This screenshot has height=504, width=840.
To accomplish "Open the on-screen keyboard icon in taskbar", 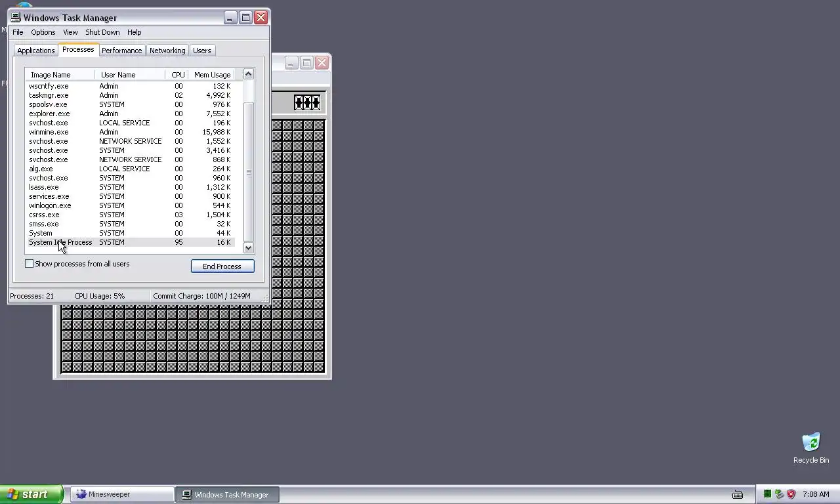I will coord(738,494).
